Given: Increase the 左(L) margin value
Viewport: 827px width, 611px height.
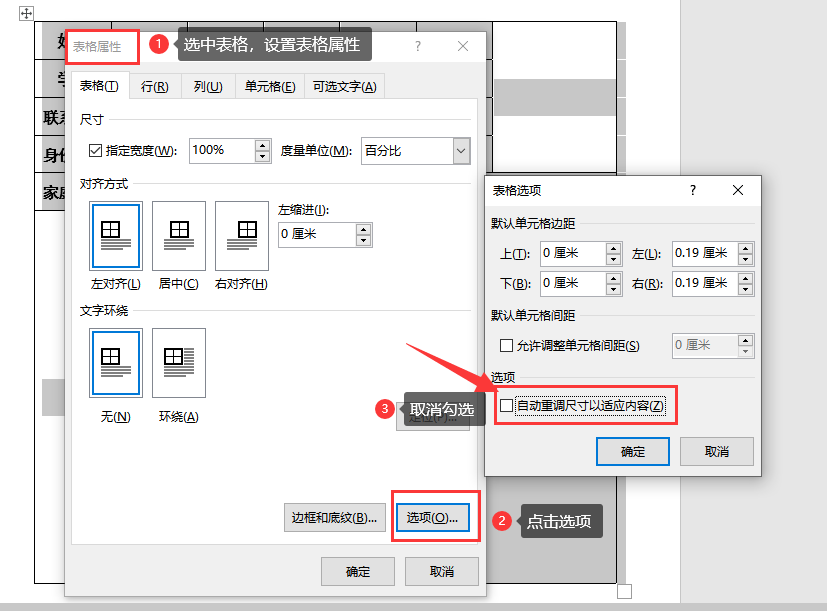Looking at the screenshot, I should tap(745, 249).
